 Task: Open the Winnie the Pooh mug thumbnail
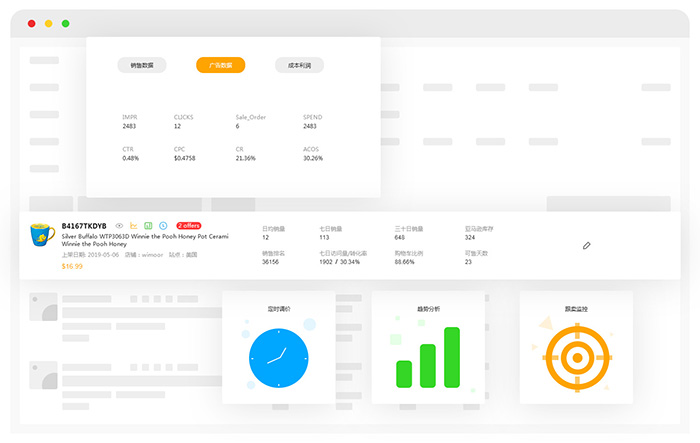[x=42, y=236]
